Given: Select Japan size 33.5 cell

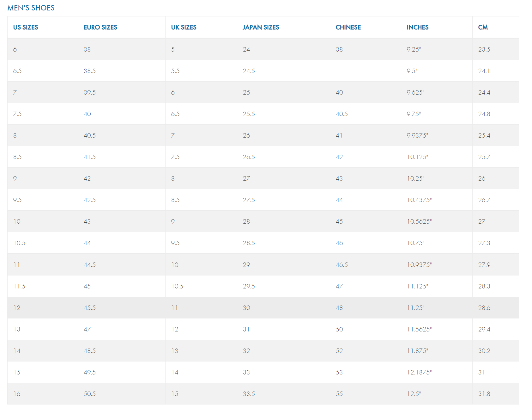Looking at the screenshot, I should (x=249, y=394).
